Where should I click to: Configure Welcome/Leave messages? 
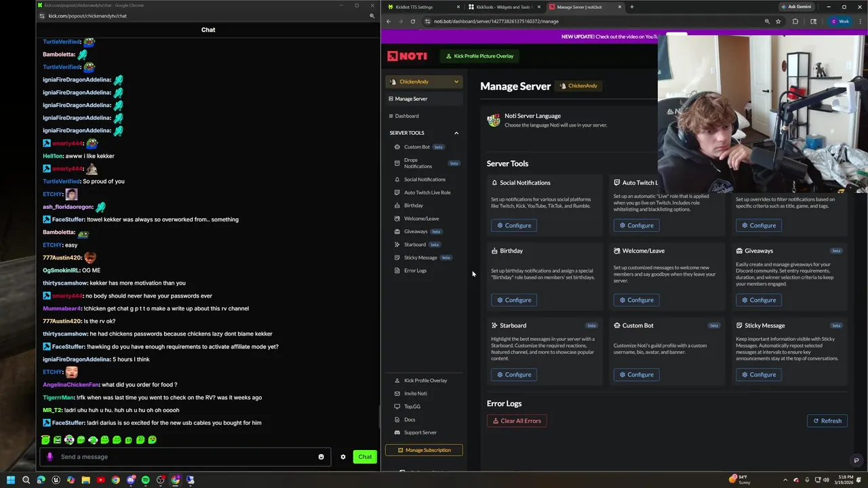click(x=636, y=300)
